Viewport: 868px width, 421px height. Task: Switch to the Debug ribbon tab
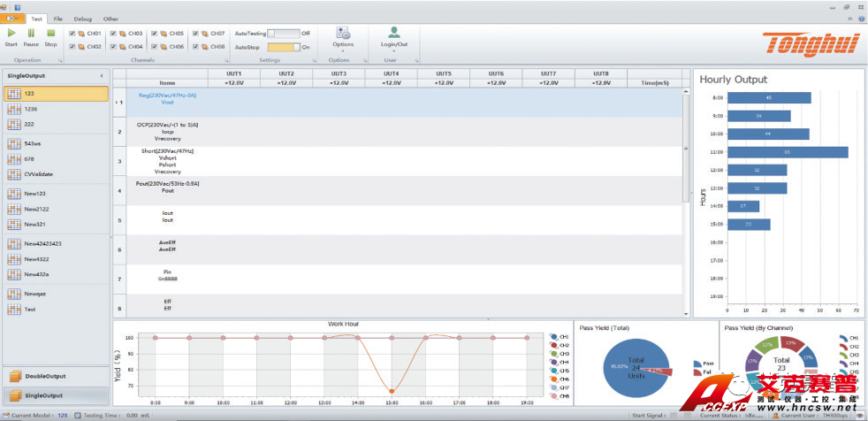[82, 18]
